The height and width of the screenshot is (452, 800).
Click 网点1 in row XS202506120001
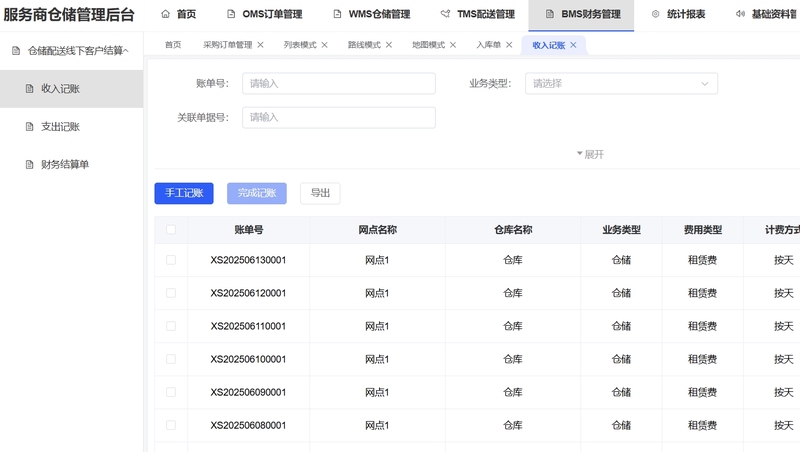click(377, 293)
